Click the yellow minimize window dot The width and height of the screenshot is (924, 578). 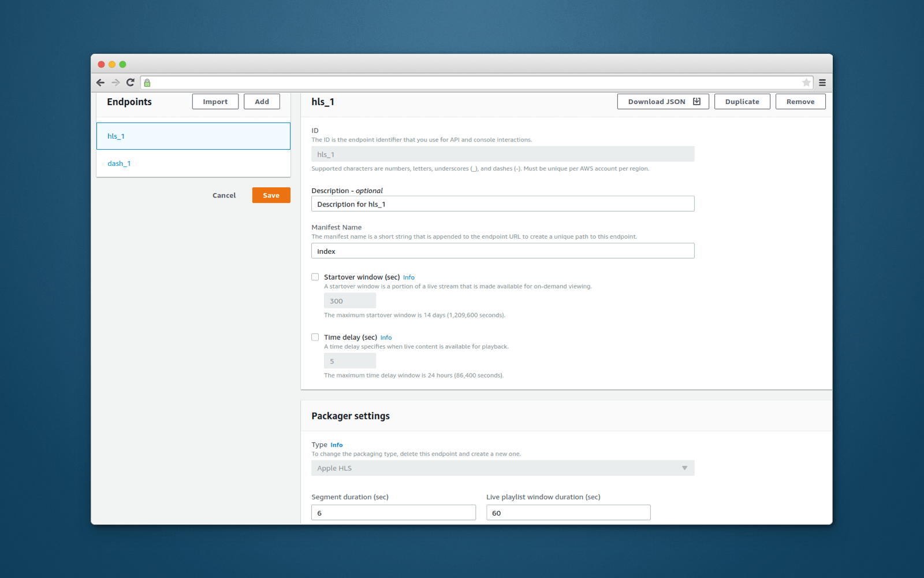pos(112,64)
